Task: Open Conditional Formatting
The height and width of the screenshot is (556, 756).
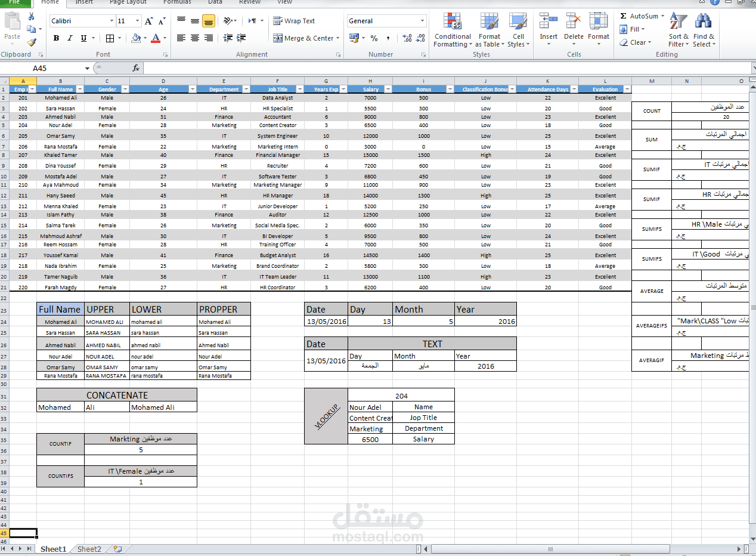Action: 453,30
